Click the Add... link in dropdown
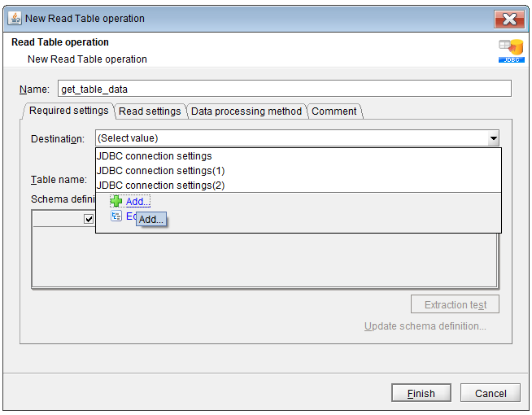532x415 pixels. point(137,202)
